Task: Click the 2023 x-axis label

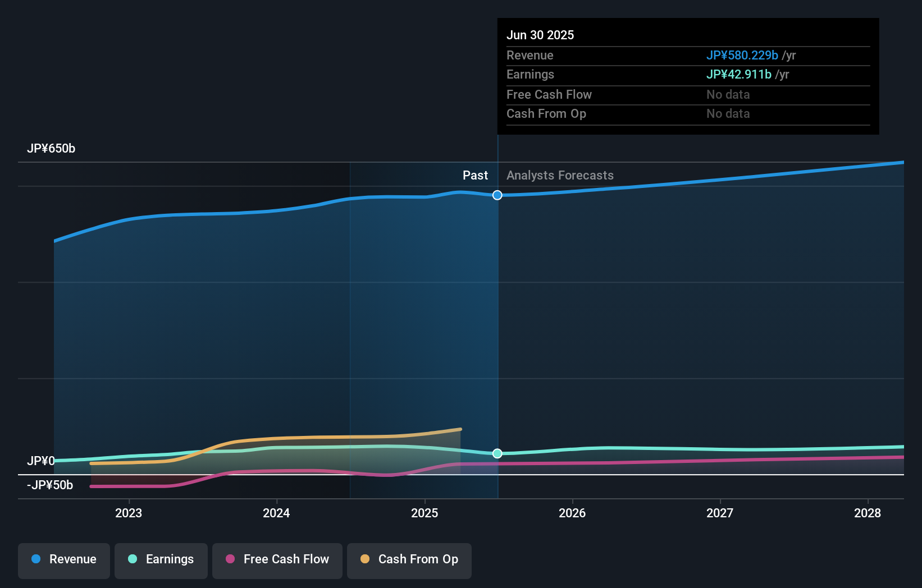Action: click(129, 513)
